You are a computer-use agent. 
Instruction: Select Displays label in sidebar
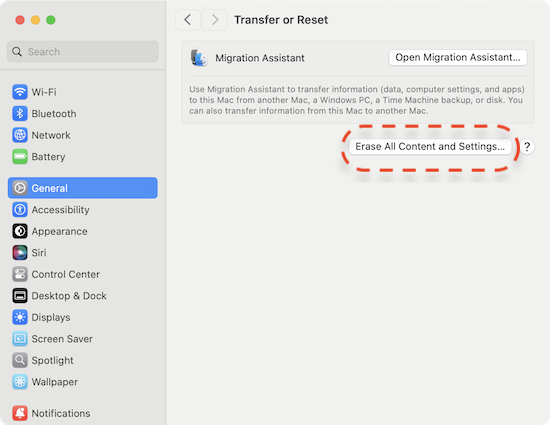point(51,317)
